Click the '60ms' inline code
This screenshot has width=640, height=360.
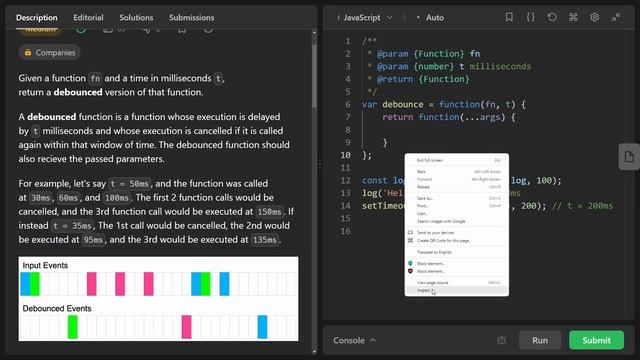click(x=68, y=198)
